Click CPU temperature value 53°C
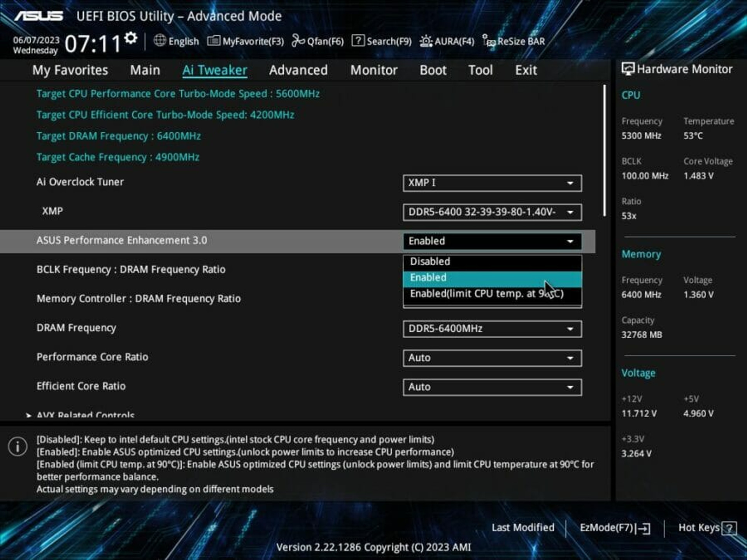 pos(693,136)
